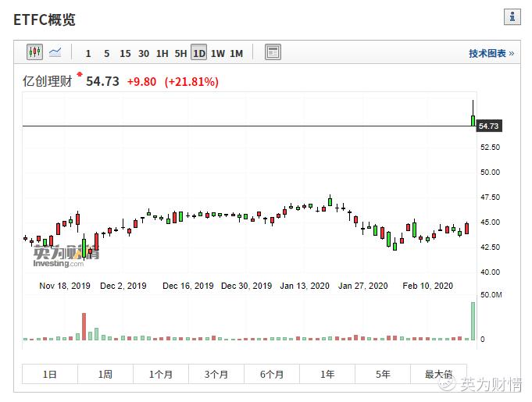Set interval to 1H
The image size is (532, 402).
coord(162,54)
